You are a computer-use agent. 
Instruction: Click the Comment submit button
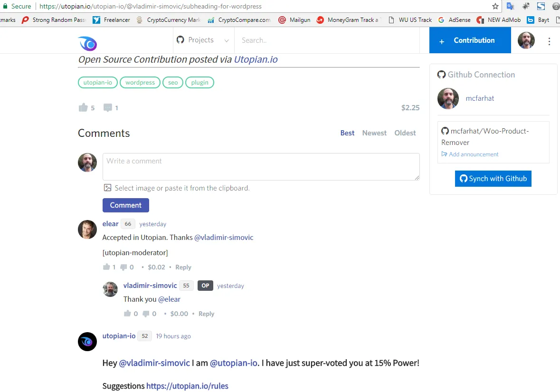tap(126, 205)
